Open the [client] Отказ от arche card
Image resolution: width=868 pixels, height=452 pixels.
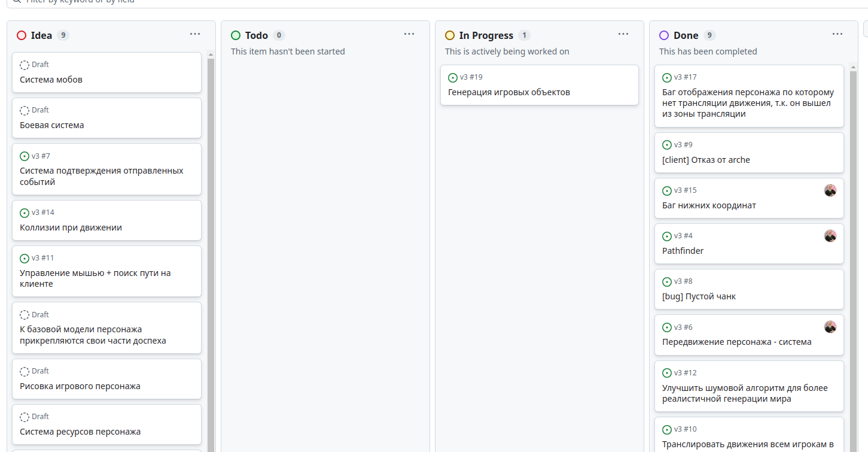(706, 160)
